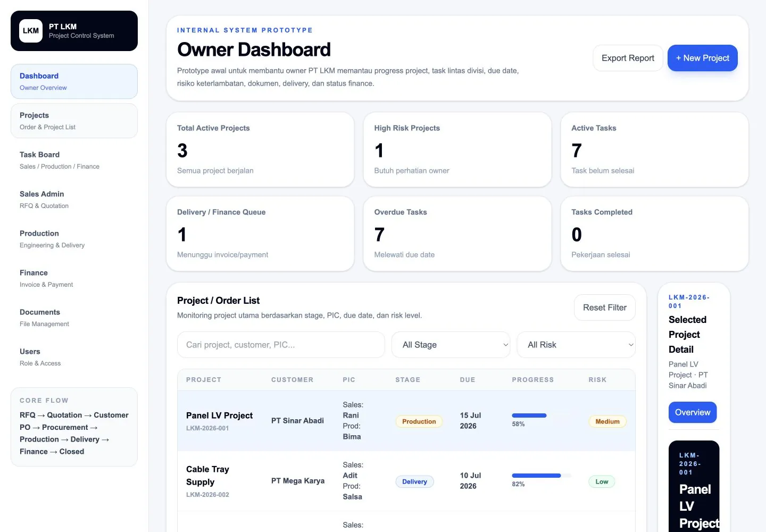Select the Cable Tray Supply row title
This screenshot has height=532, width=766.
coord(207,476)
